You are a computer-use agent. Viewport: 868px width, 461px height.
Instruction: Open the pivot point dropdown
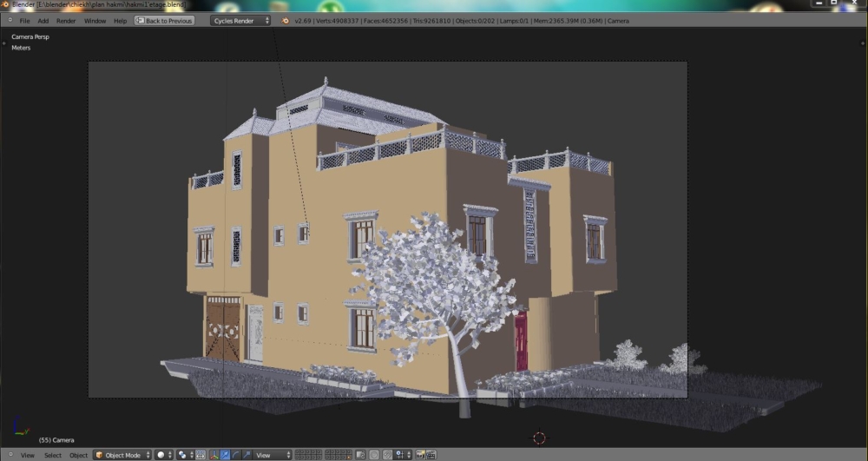(x=185, y=455)
